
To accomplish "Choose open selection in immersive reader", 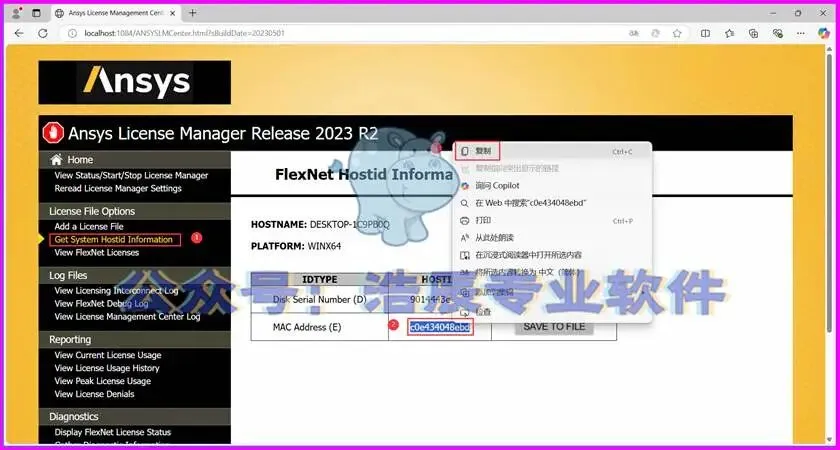I will 552,254.
